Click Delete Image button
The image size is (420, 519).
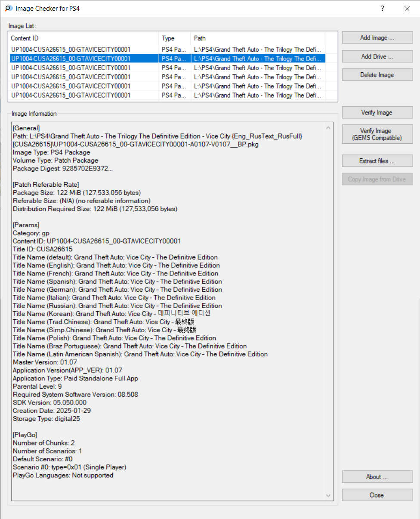[377, 75]
